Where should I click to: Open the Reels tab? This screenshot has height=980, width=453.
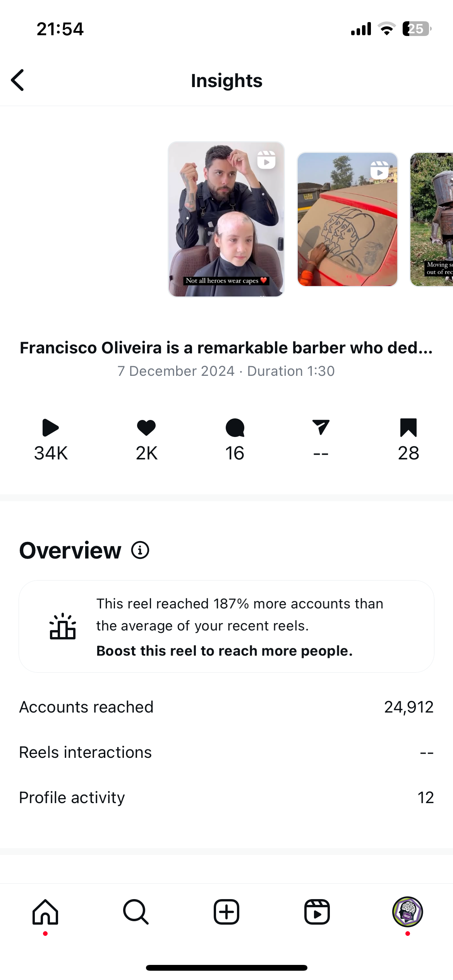(317, 912)
